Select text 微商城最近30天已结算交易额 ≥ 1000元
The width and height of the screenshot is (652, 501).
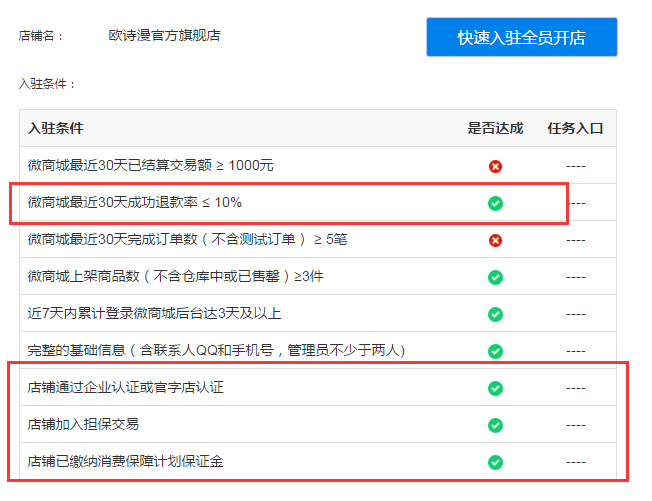click(151, 165)
